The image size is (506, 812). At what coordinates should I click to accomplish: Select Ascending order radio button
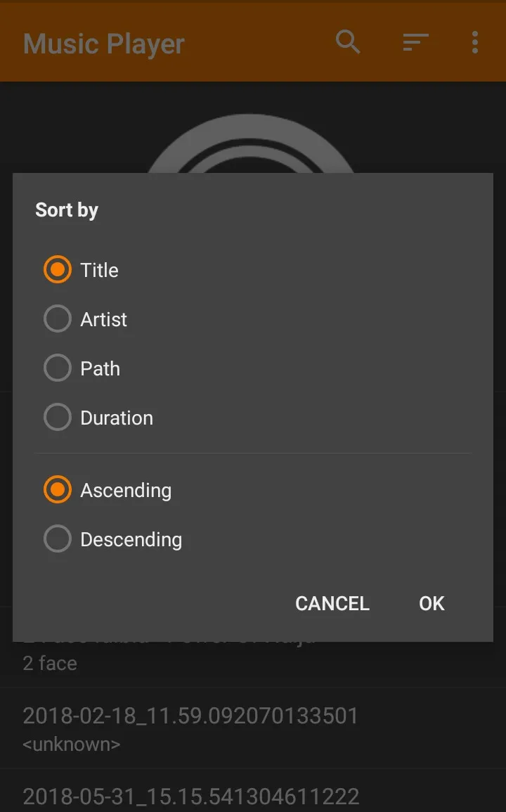pos(57,490)
